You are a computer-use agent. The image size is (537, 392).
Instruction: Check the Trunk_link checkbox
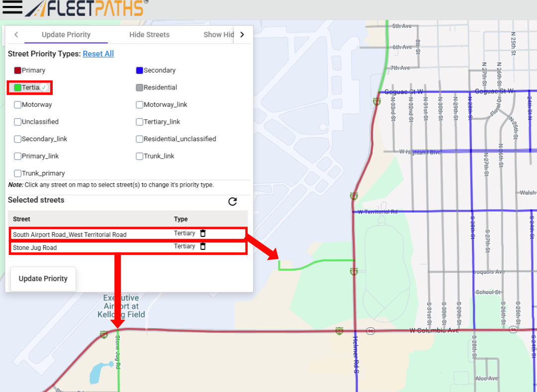(140, 156)
